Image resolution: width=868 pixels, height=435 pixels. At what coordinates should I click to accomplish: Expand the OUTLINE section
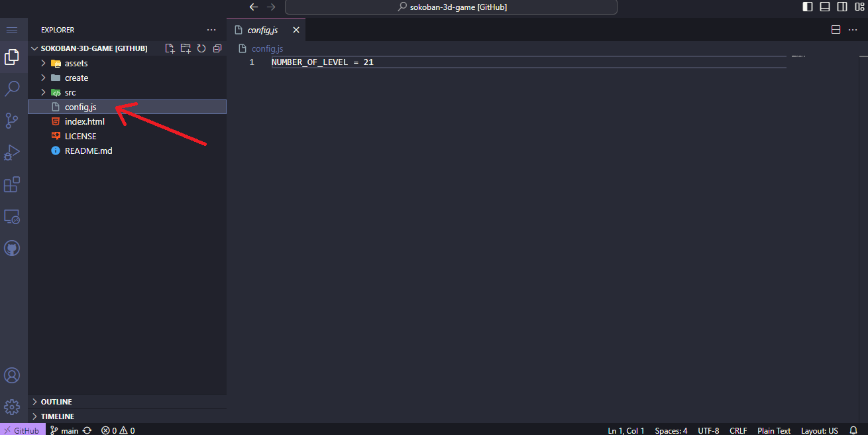(127, 402)
